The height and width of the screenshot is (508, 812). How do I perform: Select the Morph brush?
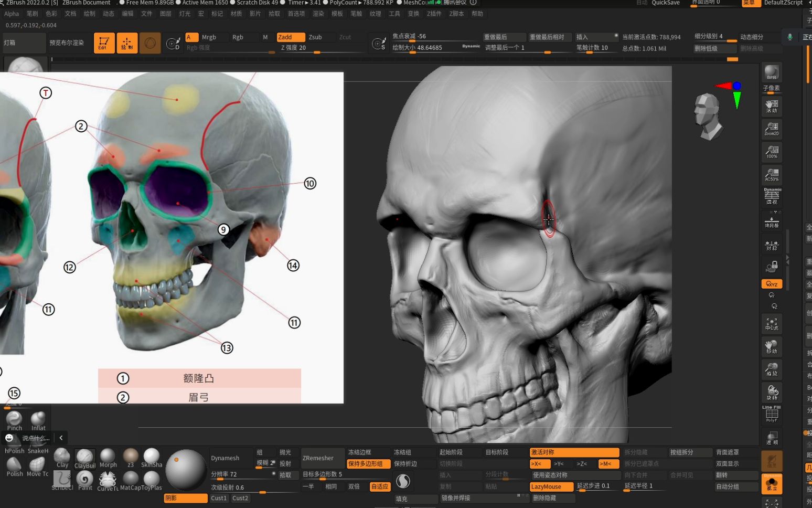pos(108,458)
